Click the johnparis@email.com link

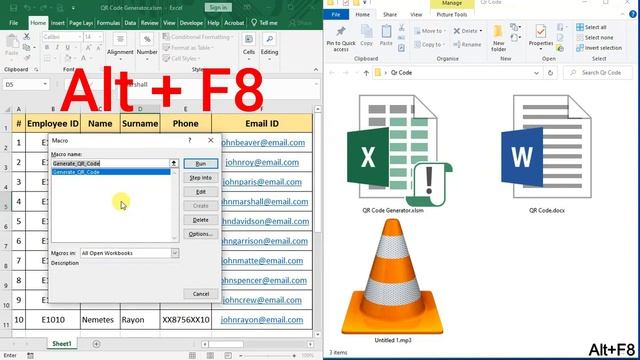pos(262,182)
